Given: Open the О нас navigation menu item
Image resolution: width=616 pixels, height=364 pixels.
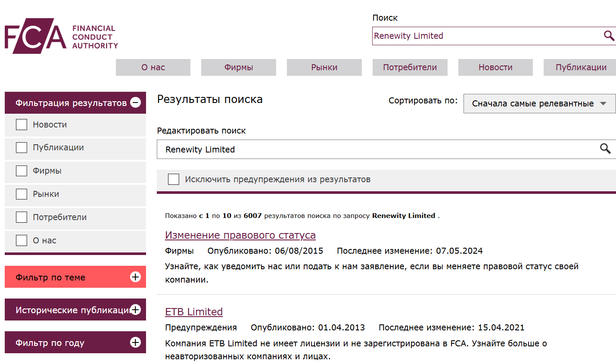Looking at the screenshot, I should coord(153,67).
